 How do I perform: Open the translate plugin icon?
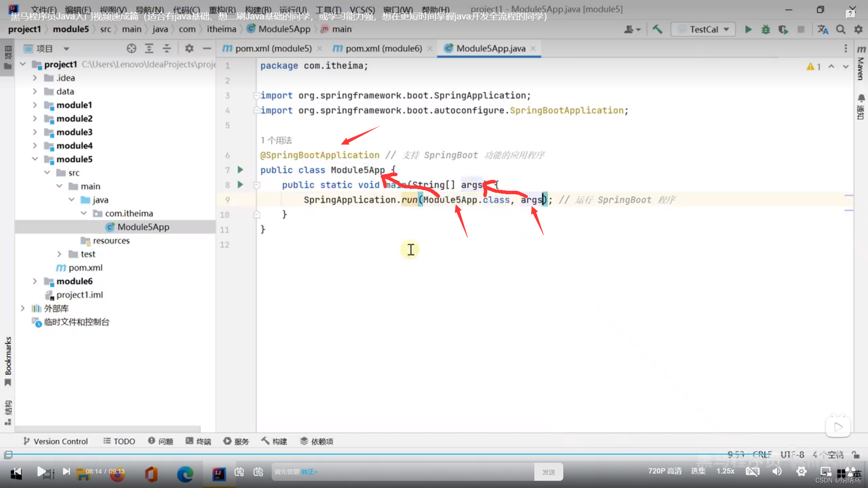point(823,29)
